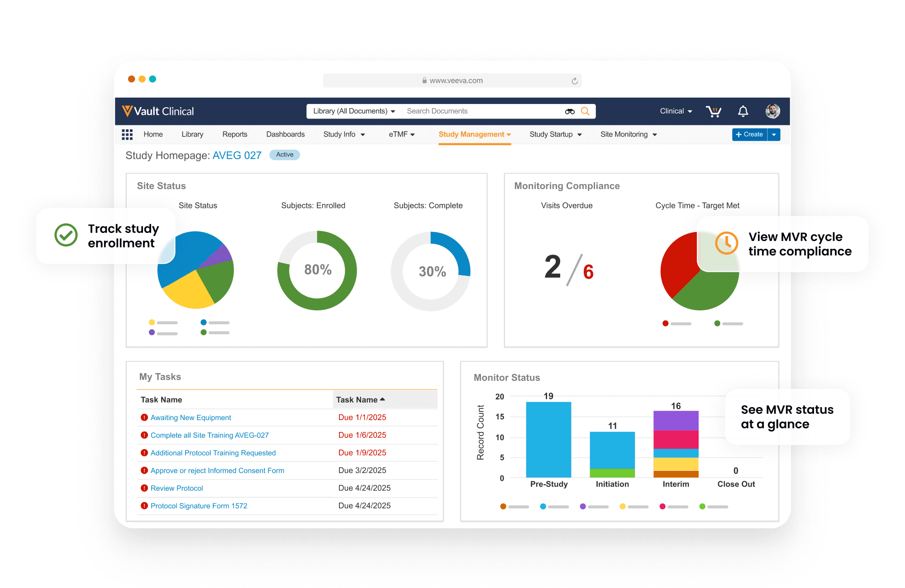Open the app grid launcher icon
This screenshot has width=905, height=588.
(x=127, y=134)
